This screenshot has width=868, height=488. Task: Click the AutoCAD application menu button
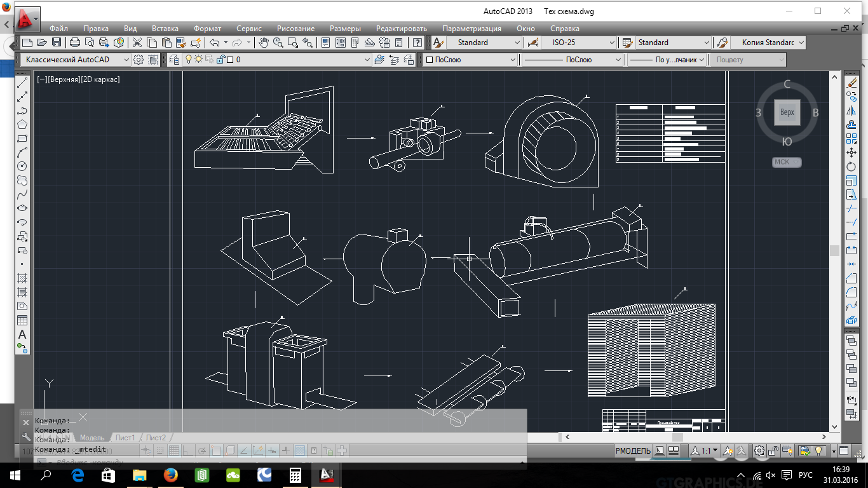click(x=27, y=20)
